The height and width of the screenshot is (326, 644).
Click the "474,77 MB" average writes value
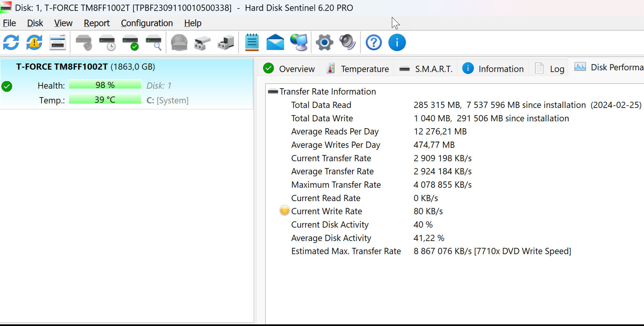[434, 145]
